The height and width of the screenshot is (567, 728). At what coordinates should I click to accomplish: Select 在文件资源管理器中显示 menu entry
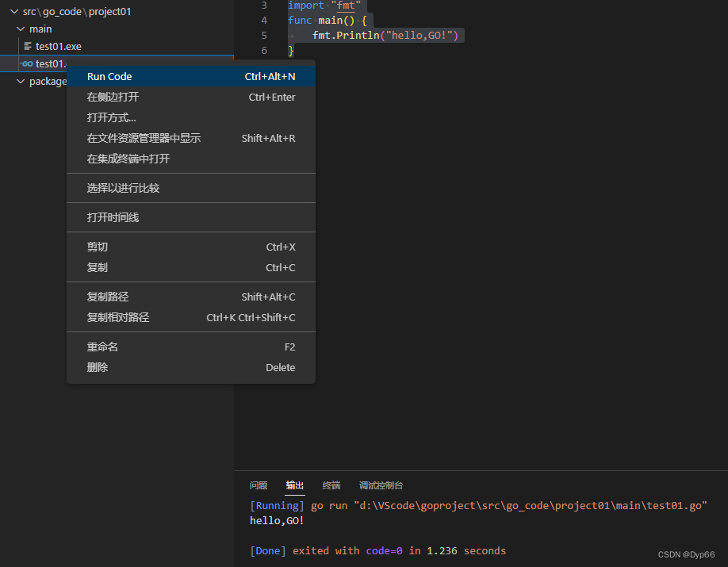pyautogui.click(x=191, y=138)
